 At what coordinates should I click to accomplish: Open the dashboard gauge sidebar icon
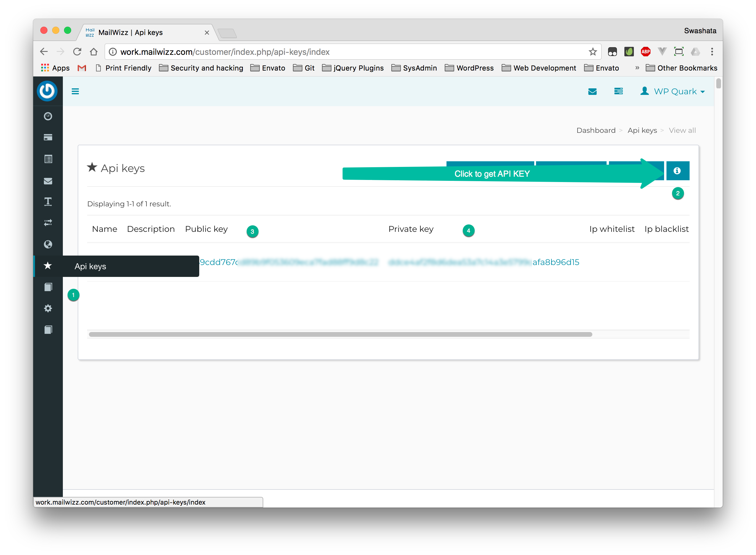point(48,116)
